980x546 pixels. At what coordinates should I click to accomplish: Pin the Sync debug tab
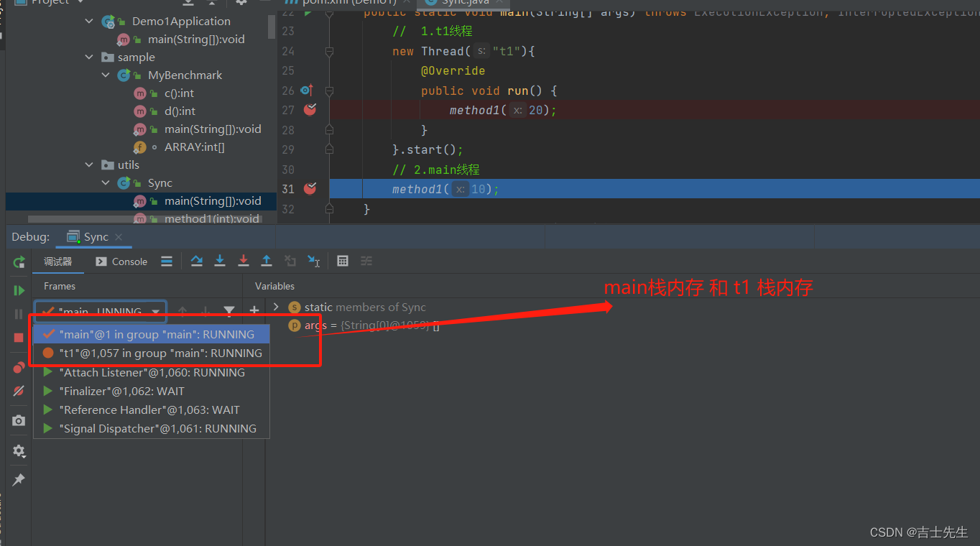coord(19,479)
